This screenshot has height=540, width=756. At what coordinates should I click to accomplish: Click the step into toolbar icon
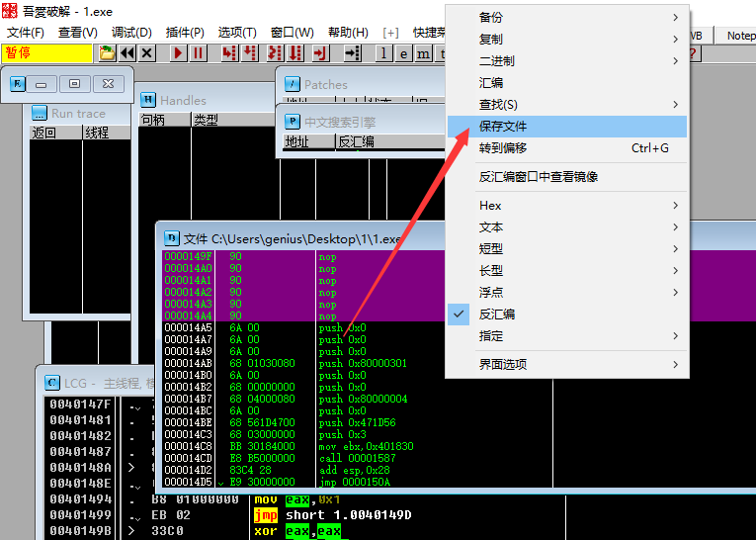(229, 53)
